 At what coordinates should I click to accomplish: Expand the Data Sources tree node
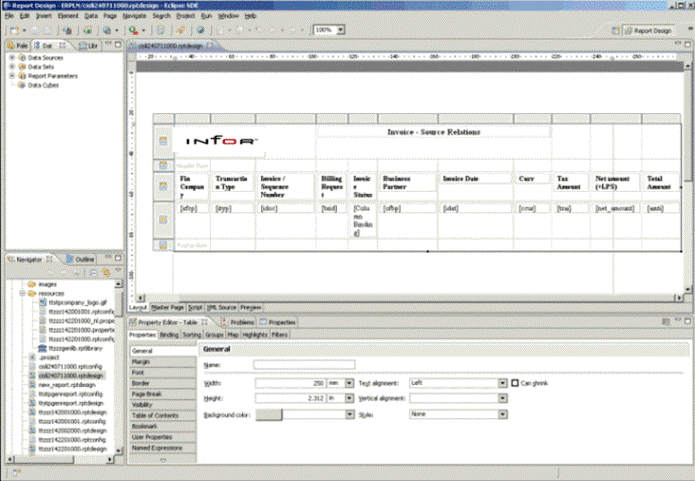[11, 59]
